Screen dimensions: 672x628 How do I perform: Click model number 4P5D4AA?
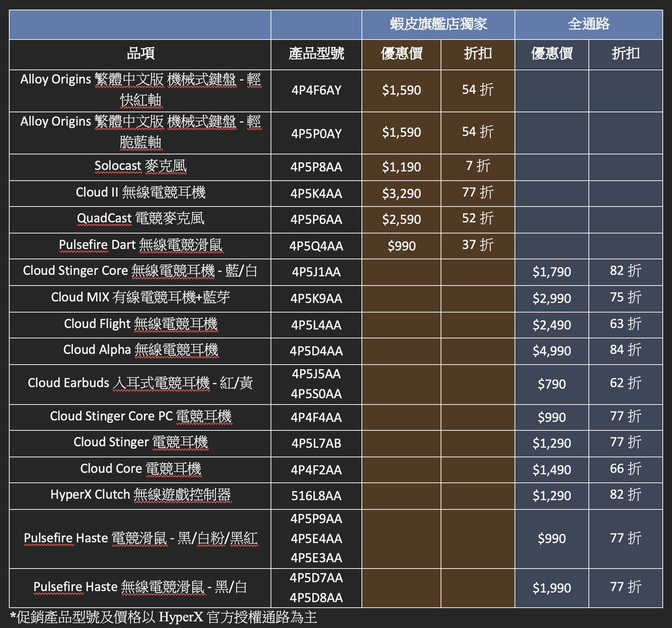coord(316,351)
